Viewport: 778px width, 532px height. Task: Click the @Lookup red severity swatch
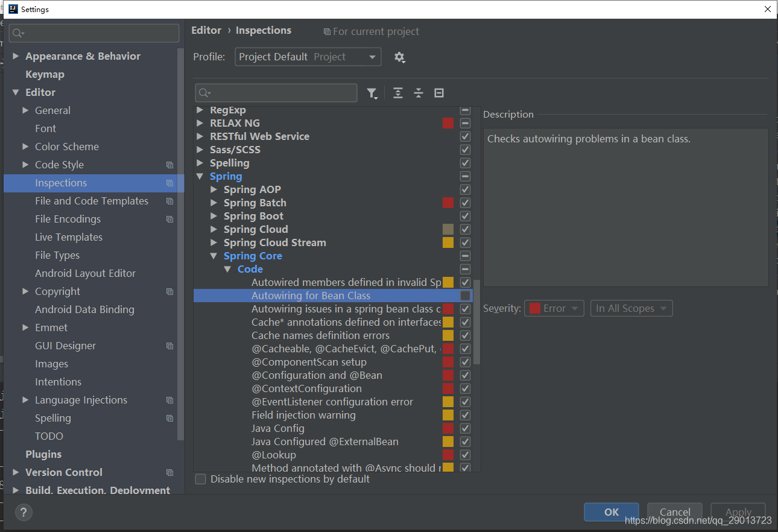[448, 455]
